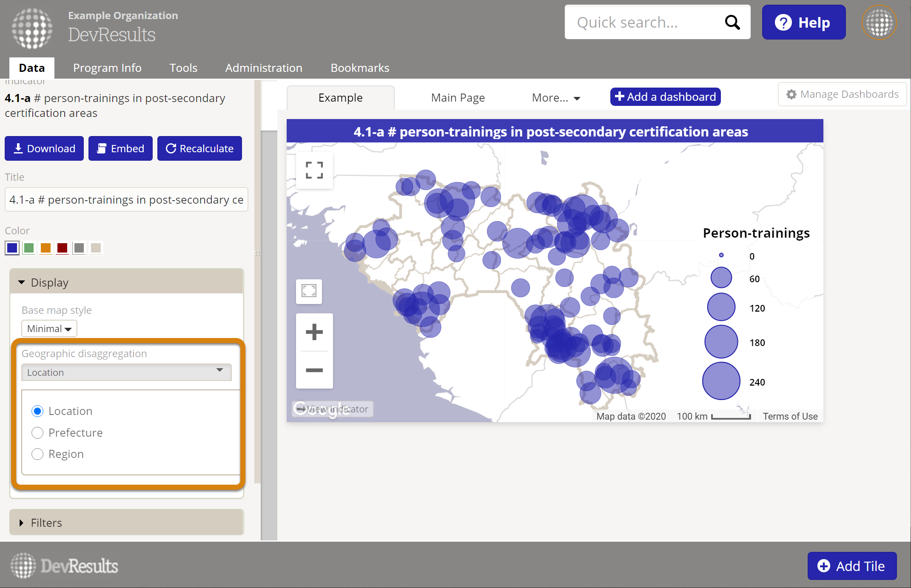This screenshot has height=588, width=911.
Task: Open the Minimal base map style dropdown
Action: click(49, 329)
